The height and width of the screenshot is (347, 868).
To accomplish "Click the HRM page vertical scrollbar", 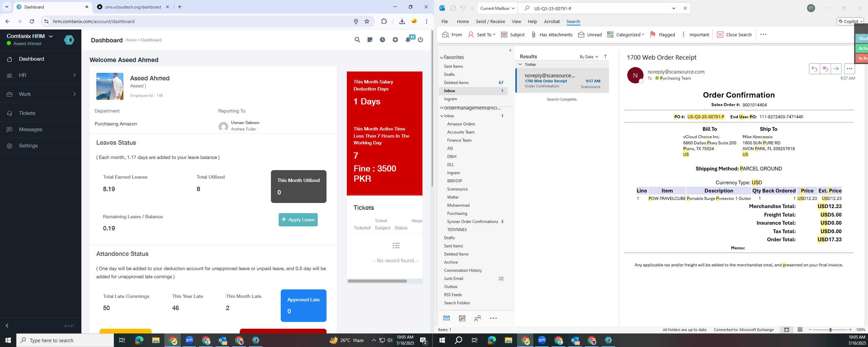I will tap(432, 108).
